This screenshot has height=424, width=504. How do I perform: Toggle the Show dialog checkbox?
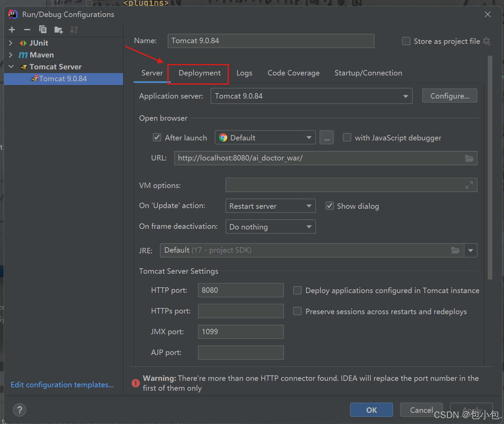click(x=330, y=206)
